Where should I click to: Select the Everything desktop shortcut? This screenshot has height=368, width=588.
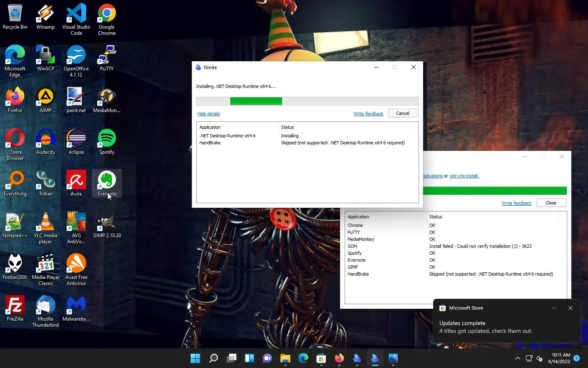(x=15, y=184)
